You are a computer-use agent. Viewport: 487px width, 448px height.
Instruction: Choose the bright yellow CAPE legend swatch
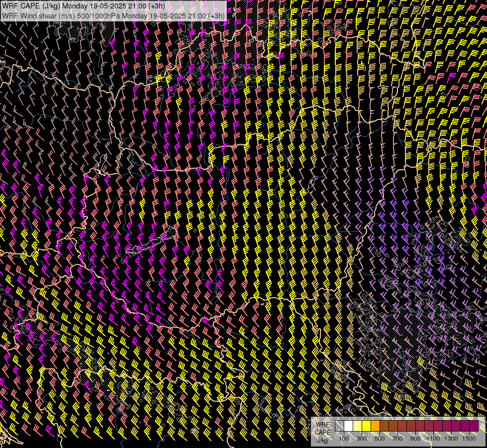coord(367,426)
